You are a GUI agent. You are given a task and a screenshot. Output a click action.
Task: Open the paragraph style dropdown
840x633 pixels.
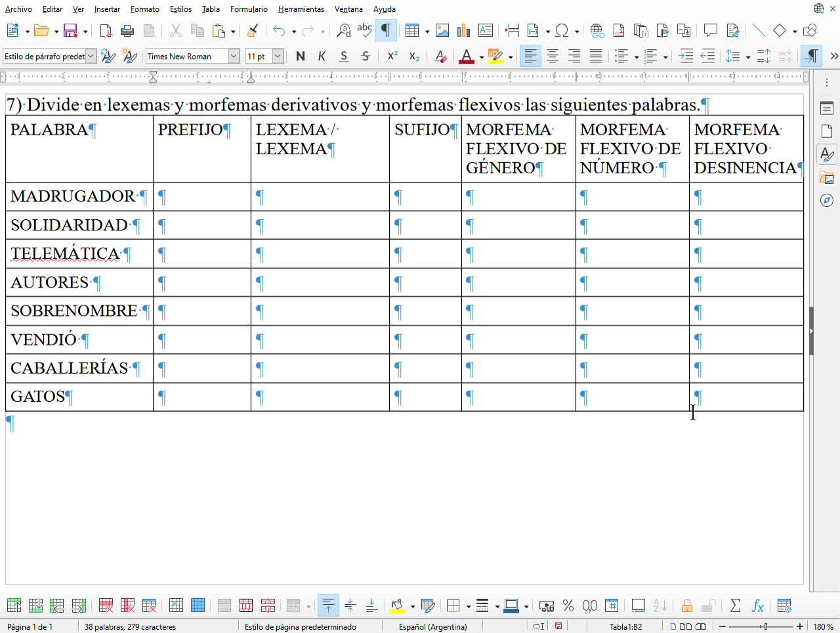(91, 56)
